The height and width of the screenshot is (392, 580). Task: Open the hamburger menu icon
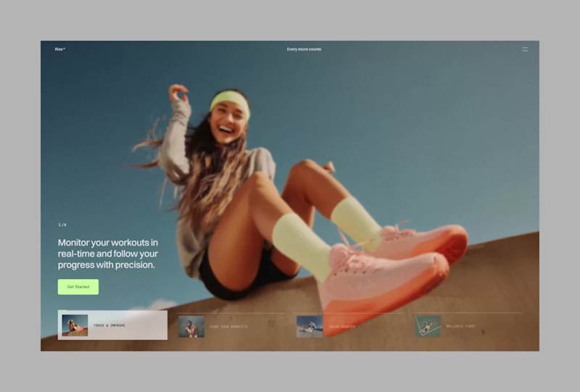click(x=524, y=49)
